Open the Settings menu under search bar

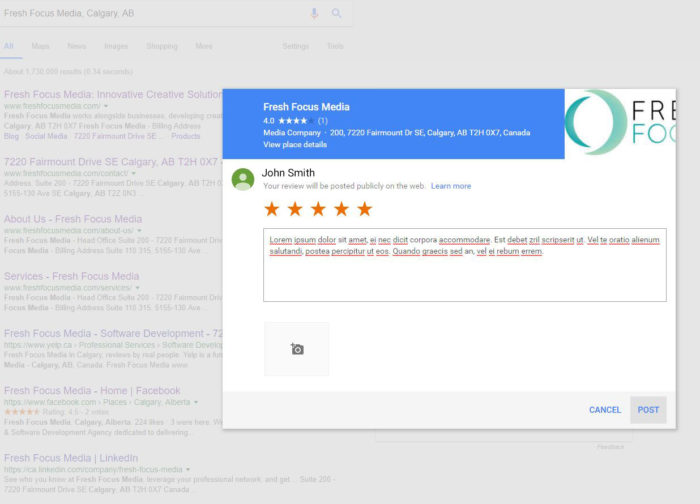[295, 46]
